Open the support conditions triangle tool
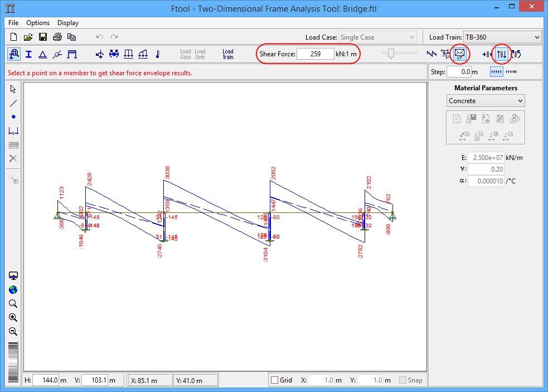This screenshot has height=392, width=548. tap(42, 54)
